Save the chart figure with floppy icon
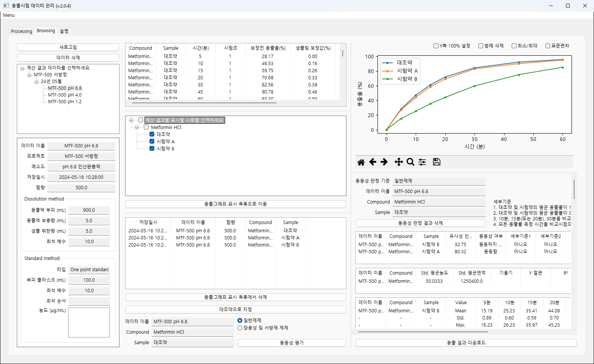594x364 pixels. tap(437, 162)
